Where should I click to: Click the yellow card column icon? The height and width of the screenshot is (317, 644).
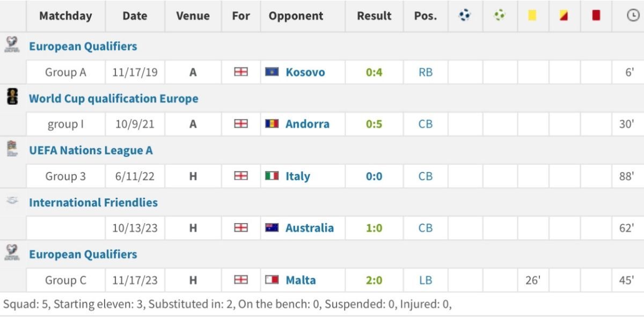[532, 16]
